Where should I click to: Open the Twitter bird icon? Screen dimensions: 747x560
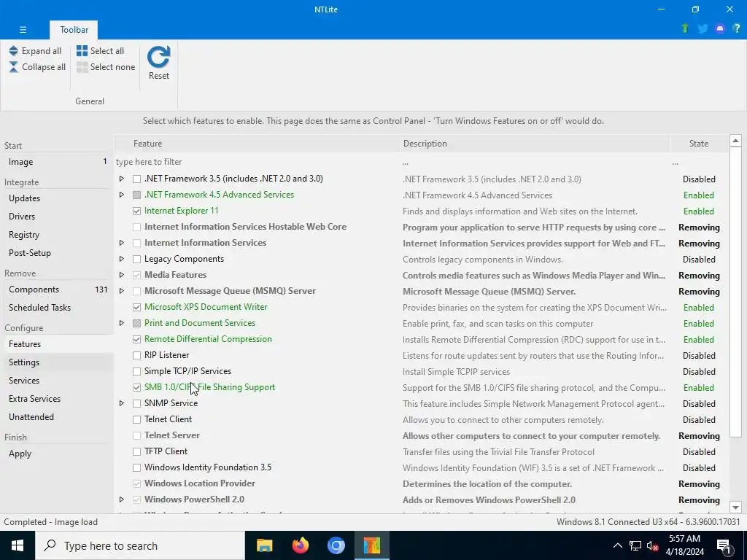point(703,28)
